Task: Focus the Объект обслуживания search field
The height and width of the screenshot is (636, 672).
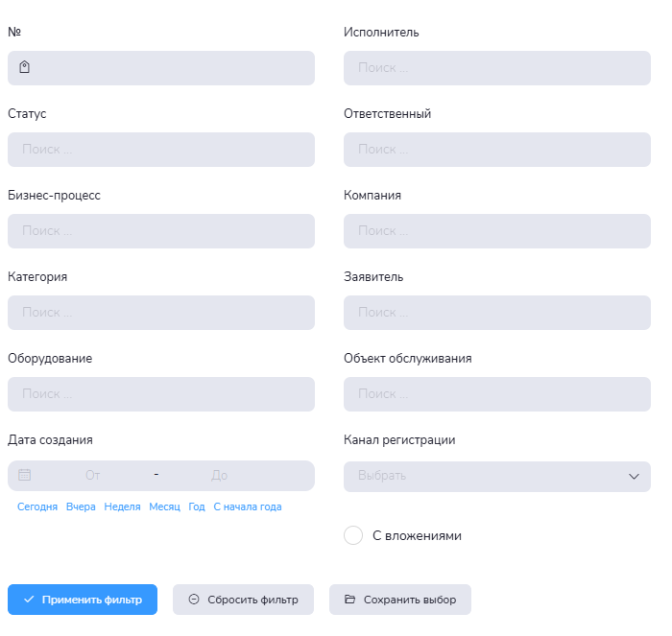Action: point(497,394)
